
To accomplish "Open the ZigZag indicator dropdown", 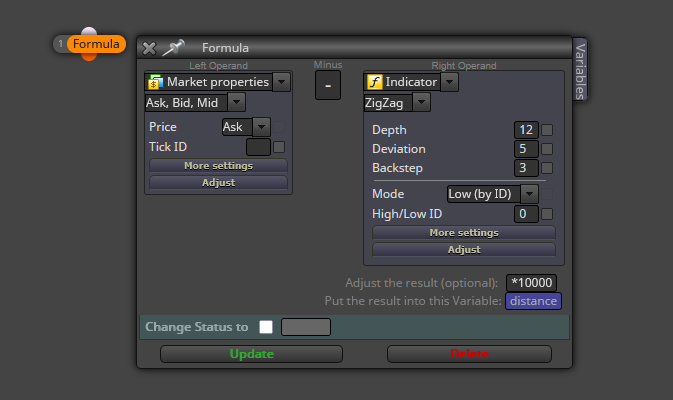I will coord(421,103).
